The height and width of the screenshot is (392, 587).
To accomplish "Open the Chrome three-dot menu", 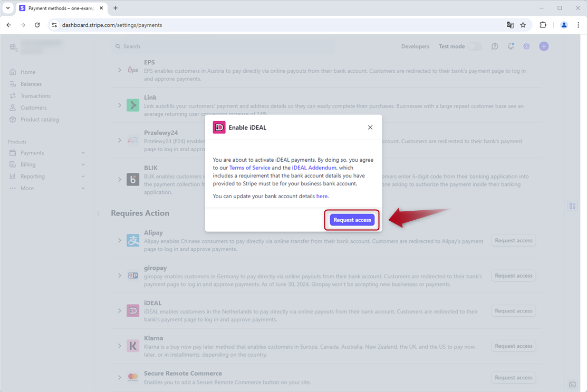I will point(579,25).
